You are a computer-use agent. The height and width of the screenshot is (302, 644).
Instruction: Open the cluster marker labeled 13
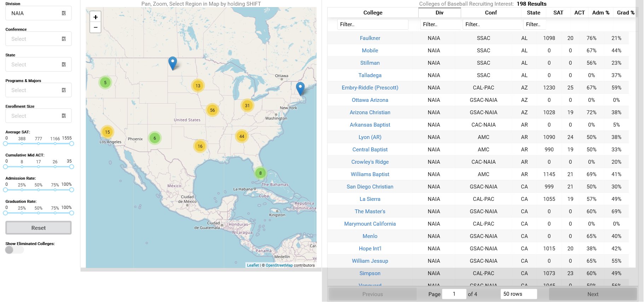pyautogui.click(x=198, y=86)
